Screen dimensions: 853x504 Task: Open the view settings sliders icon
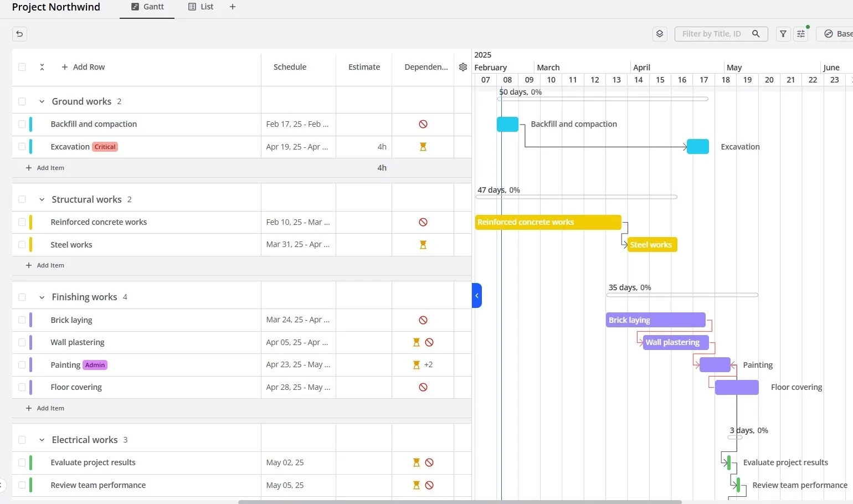[800, 34]
